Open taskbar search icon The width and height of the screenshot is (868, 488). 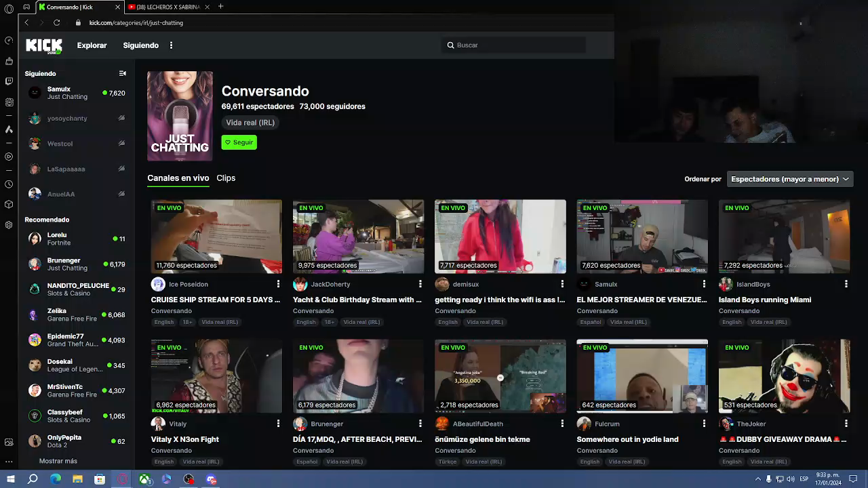pyautogui.click(x=33, y=479)
